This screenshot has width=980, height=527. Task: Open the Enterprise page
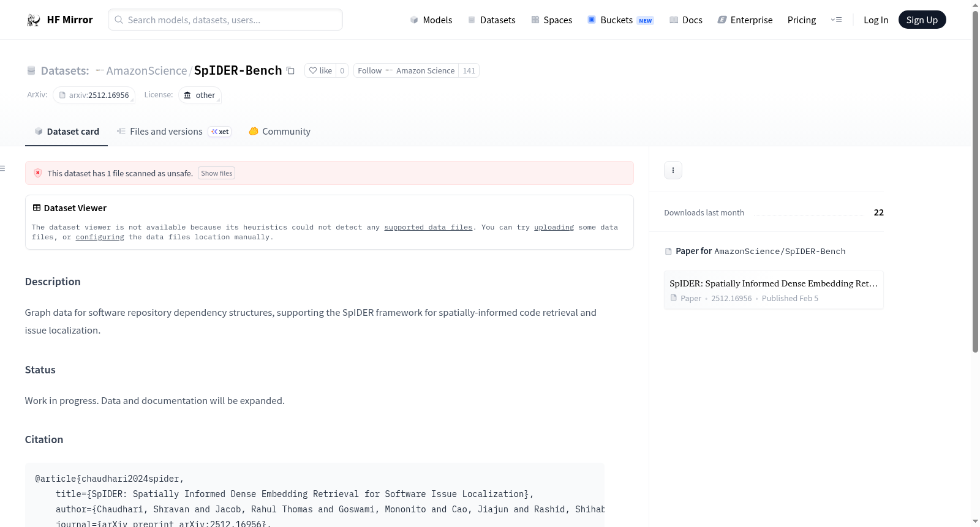(x=745, y=20)
